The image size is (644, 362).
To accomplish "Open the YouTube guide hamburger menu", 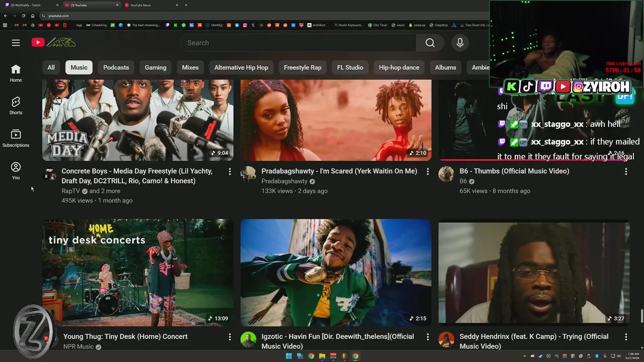I will coord(16,43).
